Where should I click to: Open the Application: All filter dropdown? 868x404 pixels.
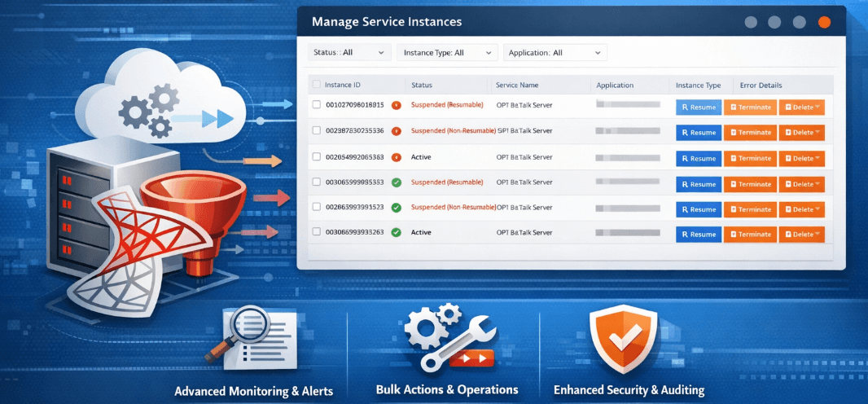click(555, 53)
